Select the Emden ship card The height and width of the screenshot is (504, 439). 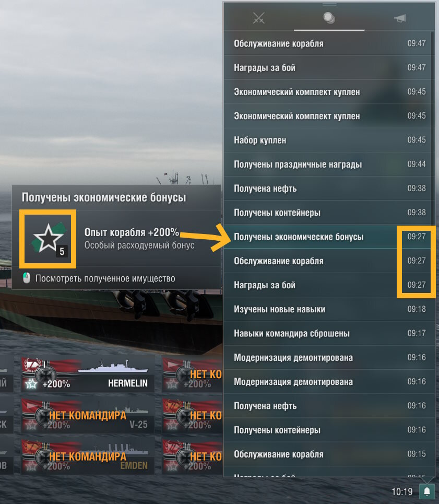point(88,457)
